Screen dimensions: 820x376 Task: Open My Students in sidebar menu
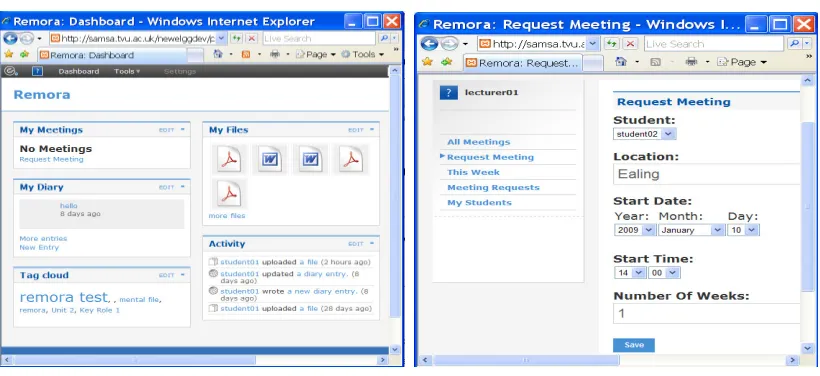click(x=479, y=202)
